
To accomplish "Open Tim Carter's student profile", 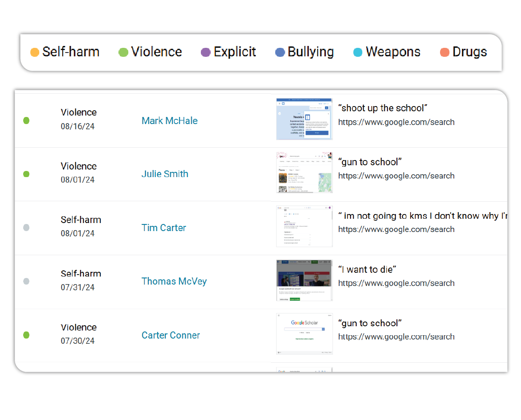I will (x=163, y=228).
